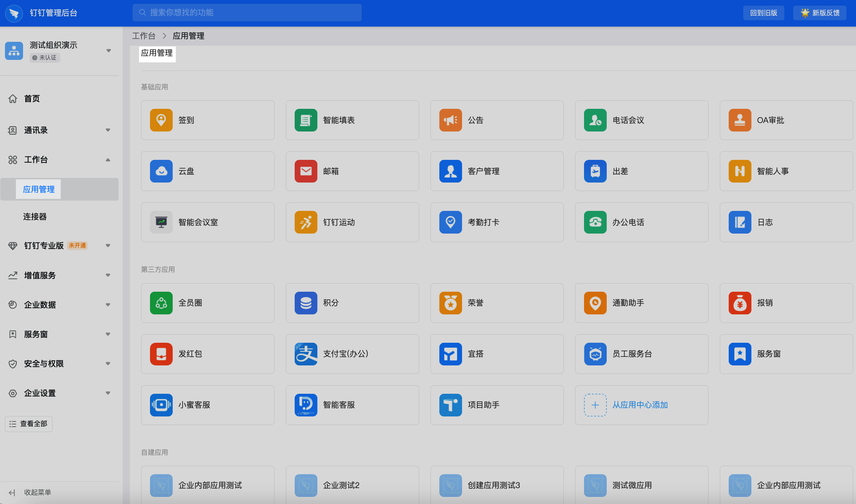Expand the 安全与权限 sidebar menu

(x=108, y=364)
